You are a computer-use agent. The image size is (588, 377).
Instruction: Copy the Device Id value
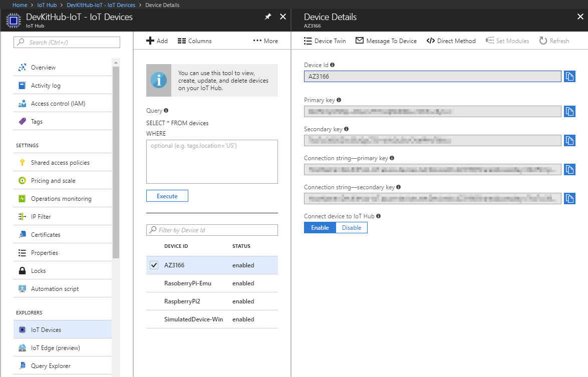[x=569, y=76]
